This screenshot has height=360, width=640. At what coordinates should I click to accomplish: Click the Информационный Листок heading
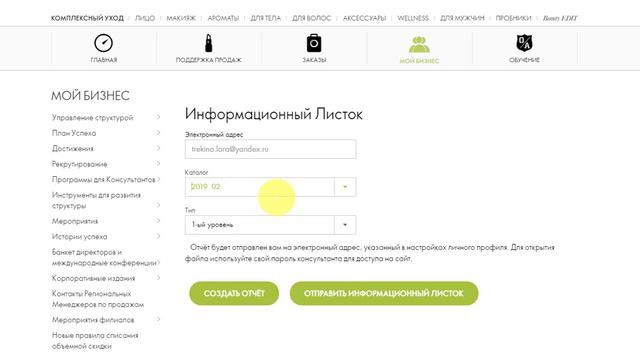point(273,114)
